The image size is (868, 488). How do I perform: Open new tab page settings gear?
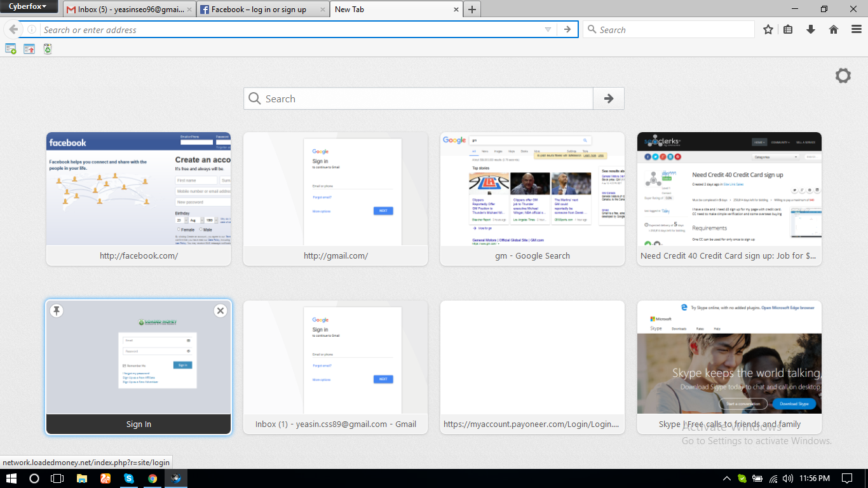click(x=843, y=76)
